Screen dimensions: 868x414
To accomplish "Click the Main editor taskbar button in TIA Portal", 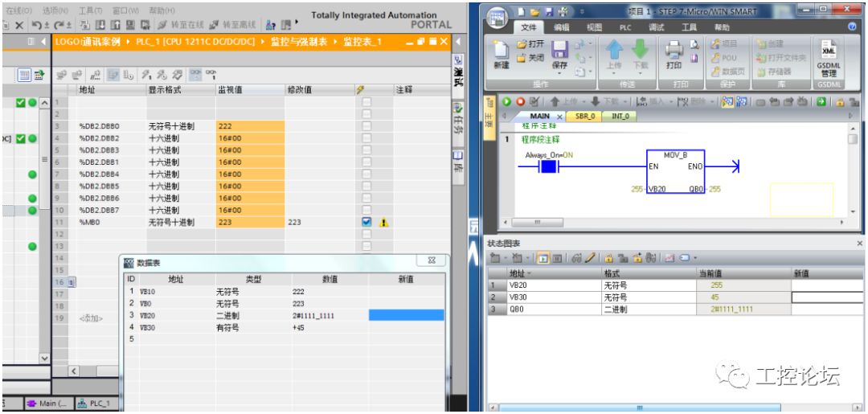I will [48, 404].
